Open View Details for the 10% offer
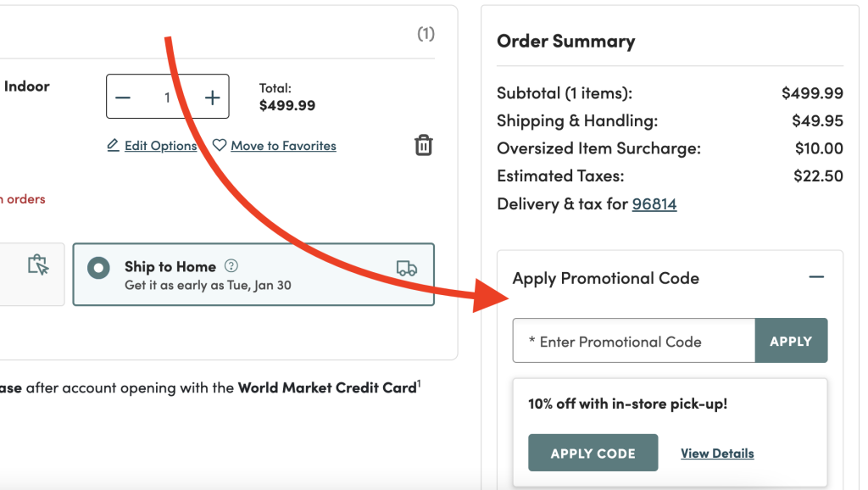The height and width of the screenshot is (490, 868). 717,454
